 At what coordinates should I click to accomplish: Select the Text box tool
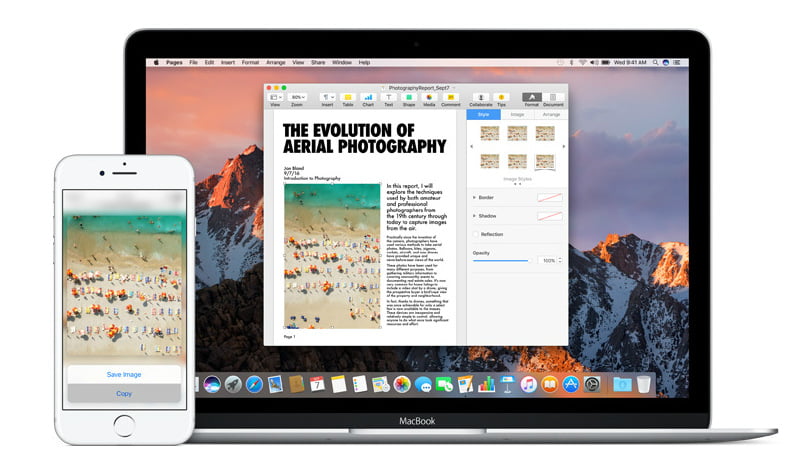point(389,98)
